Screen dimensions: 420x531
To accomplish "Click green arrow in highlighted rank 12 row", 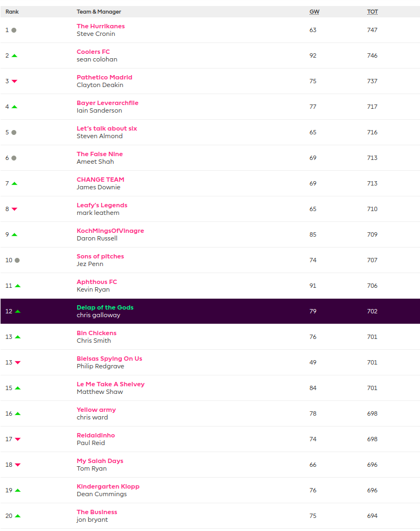I will point(17,311).
